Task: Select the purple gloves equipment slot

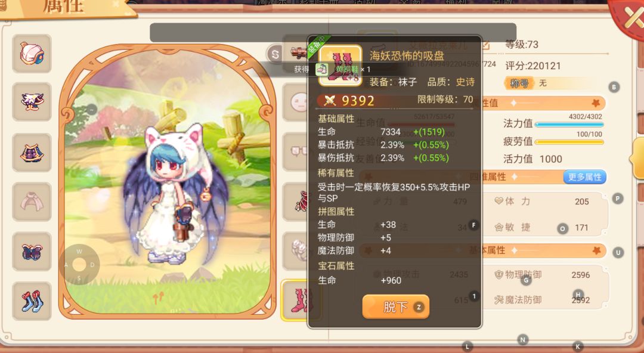Action: [x=32, y=252]
